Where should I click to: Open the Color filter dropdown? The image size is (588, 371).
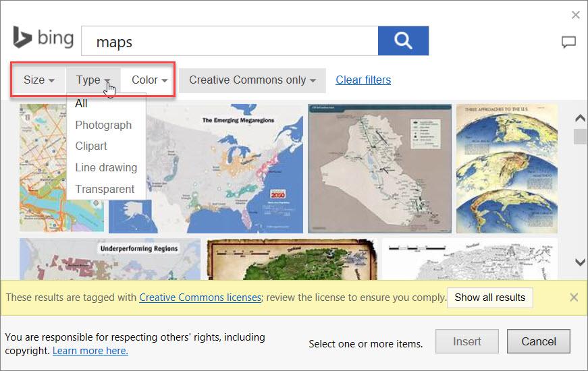[x=149, y=80]
